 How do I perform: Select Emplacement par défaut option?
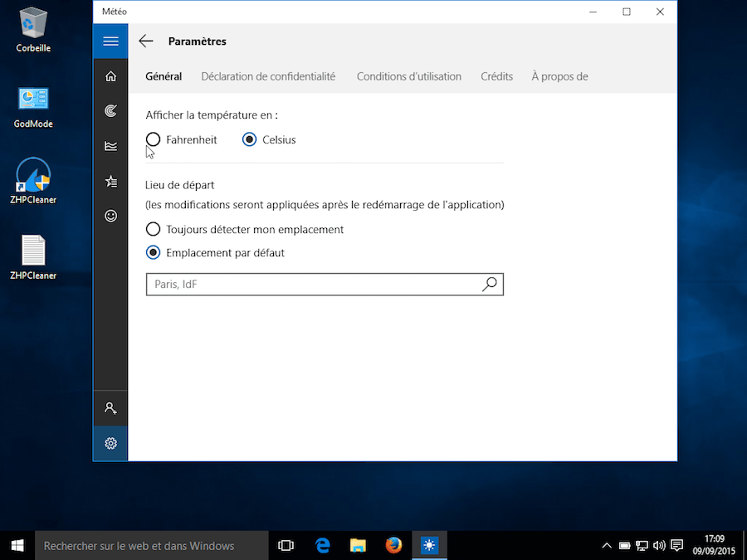tap(154, 252)
